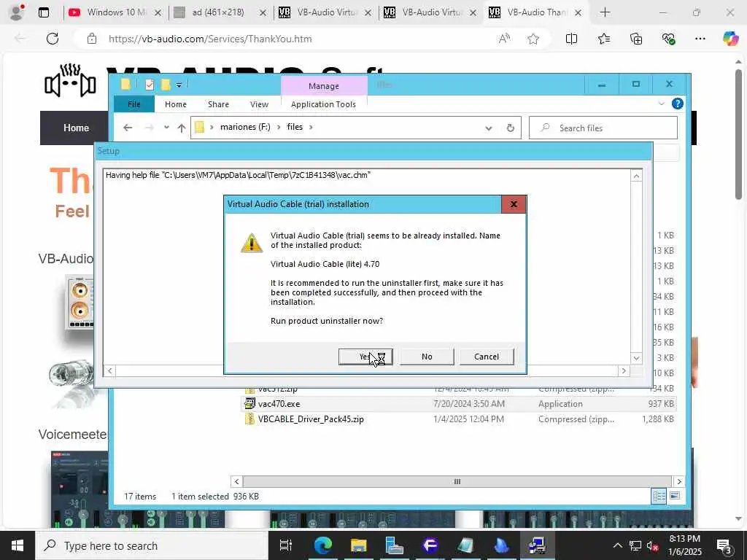The width and height of the screenshot is (747, 560).
Task: Open a new browser tab
Action: coord(605,12)
